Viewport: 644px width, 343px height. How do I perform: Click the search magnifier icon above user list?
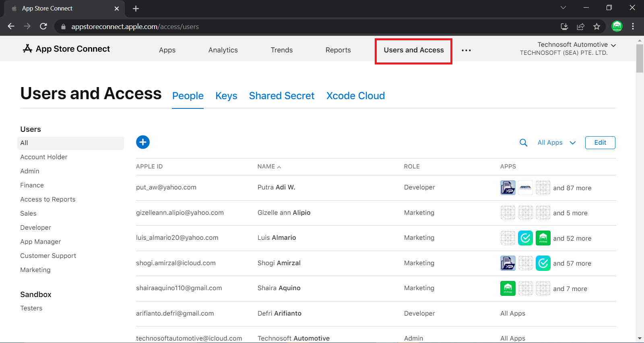(523, 143)
